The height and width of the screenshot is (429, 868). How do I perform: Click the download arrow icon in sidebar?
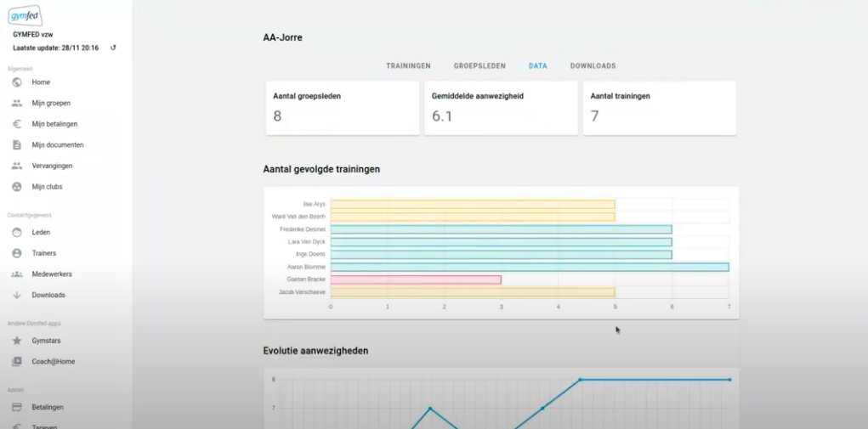17,296
